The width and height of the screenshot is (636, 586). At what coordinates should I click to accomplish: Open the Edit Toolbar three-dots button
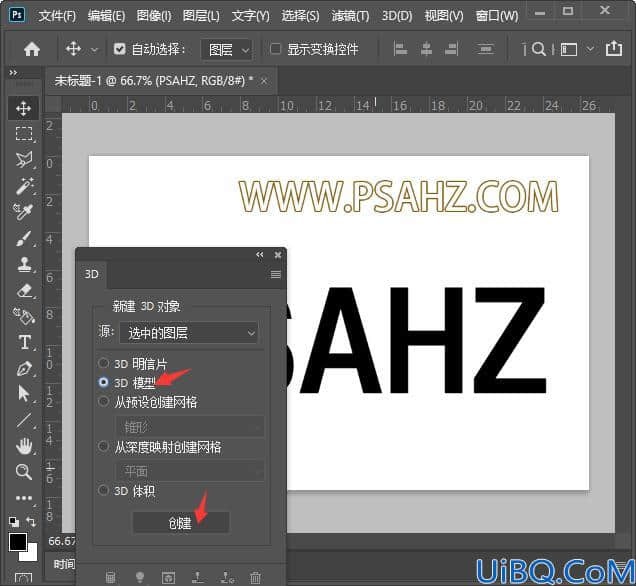click(x=24, y=498)
